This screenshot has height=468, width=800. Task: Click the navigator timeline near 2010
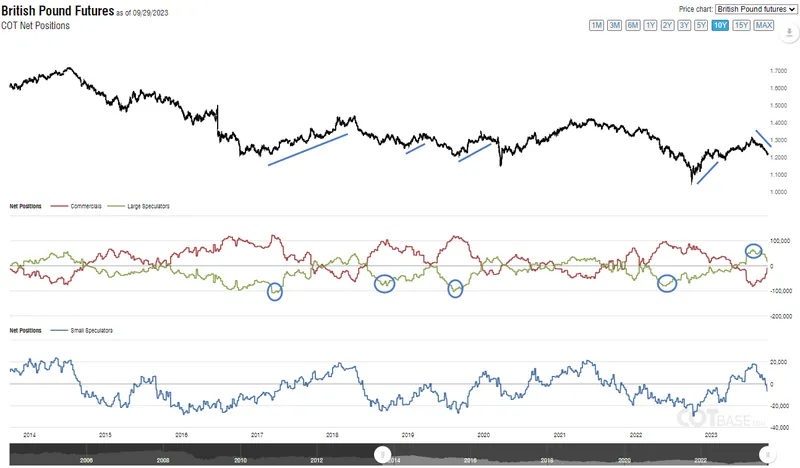pyautogui.click(x=240, y=460)
